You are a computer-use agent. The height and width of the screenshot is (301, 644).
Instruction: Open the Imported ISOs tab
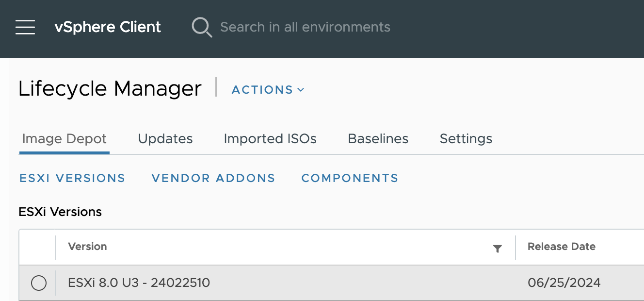(x=270, y=138)
